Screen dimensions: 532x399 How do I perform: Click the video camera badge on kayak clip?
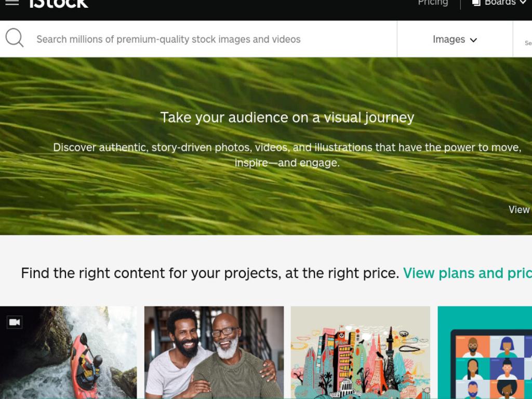coord(15,322)
